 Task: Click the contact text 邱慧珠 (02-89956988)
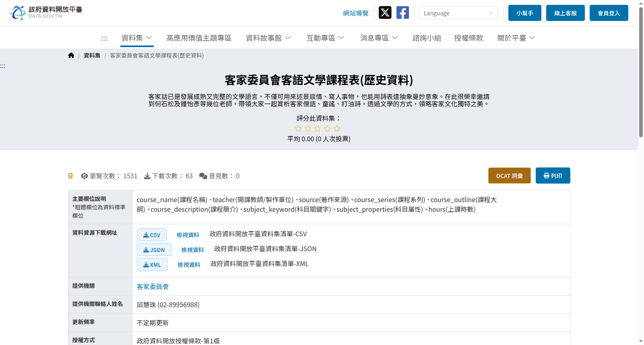pyautogui.click(x=168, y=305)
